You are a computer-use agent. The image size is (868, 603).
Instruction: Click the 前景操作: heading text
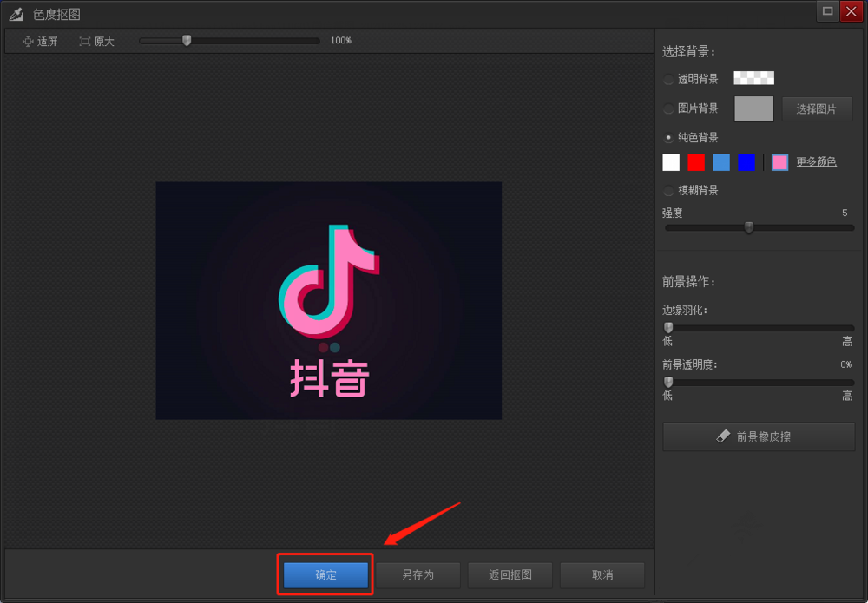(688, 282)
